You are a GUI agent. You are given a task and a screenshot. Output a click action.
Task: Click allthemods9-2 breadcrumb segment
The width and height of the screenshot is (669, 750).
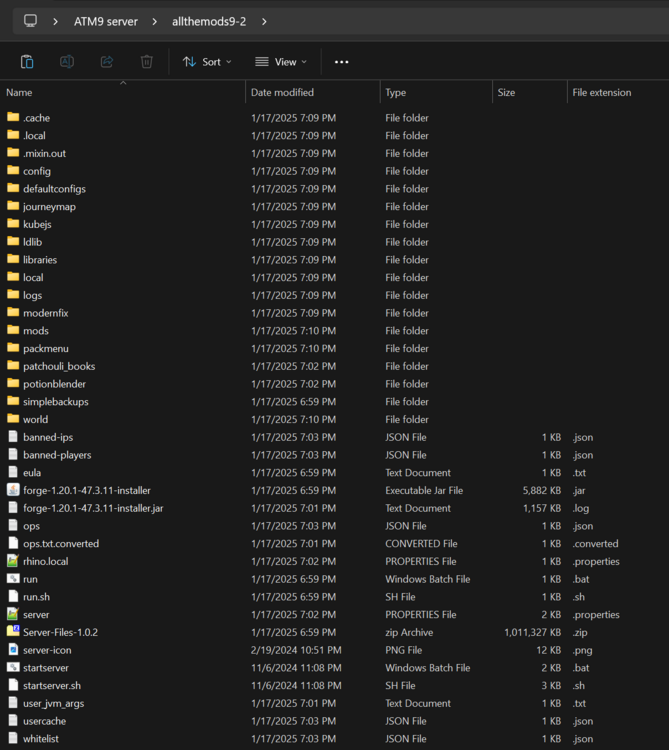point(209,22)
